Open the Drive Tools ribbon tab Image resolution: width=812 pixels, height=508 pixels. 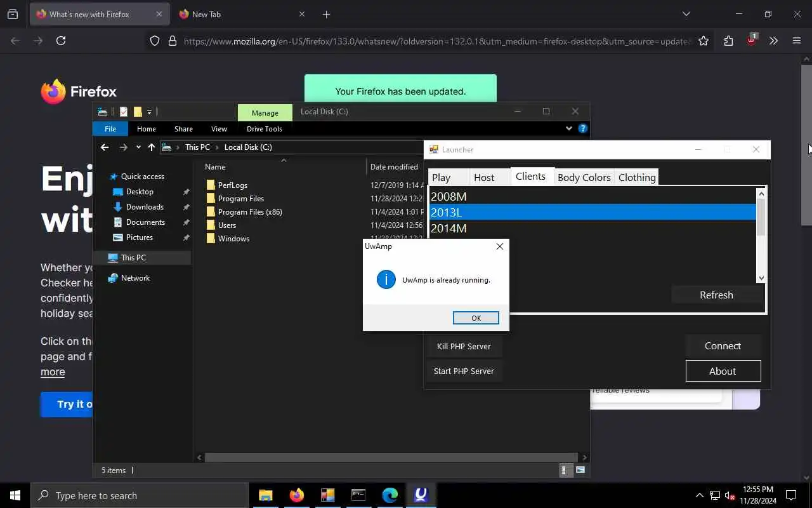265,129
